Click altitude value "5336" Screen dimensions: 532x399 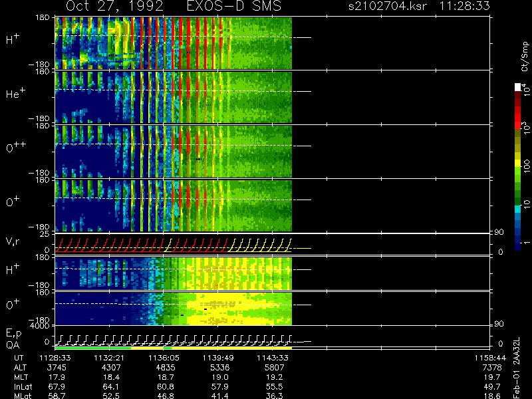click(220, 368)
